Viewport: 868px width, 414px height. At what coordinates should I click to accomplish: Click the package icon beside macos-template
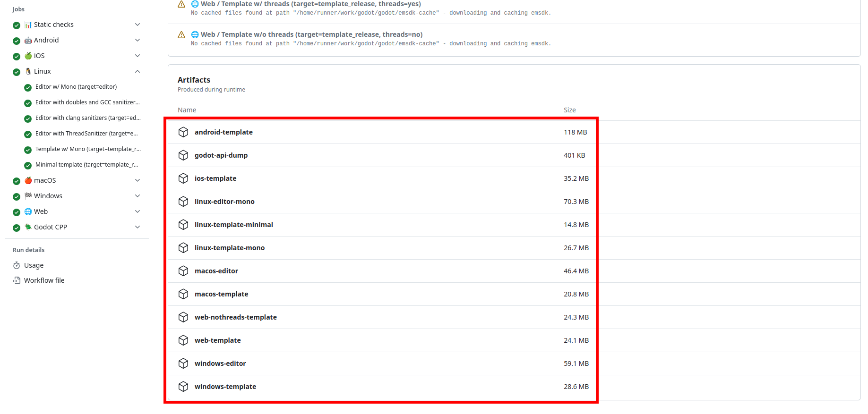click(x=183, y=294)
